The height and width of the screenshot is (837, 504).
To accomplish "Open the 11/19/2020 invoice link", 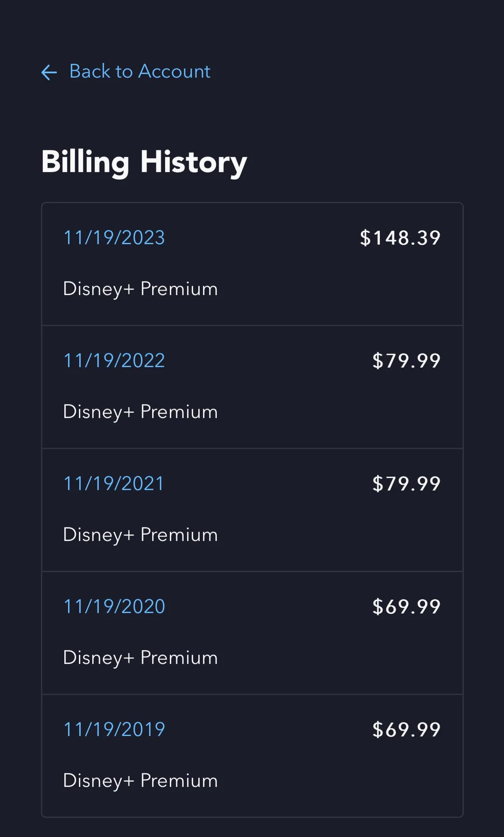I will 114,606.
